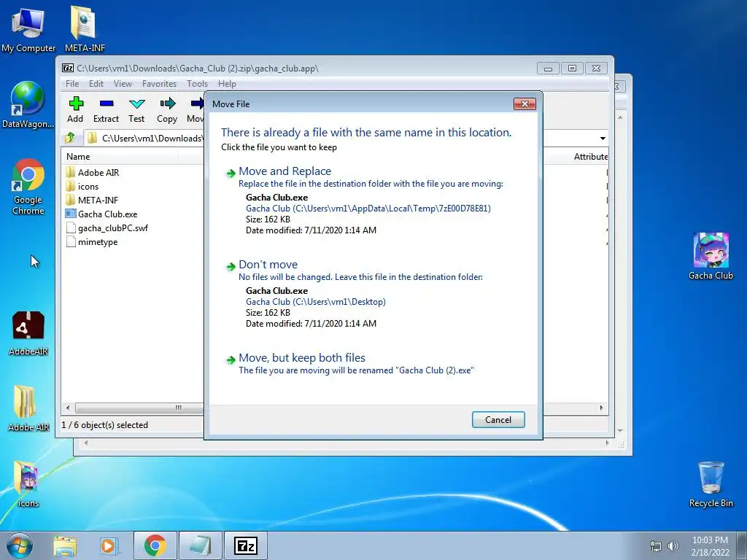Viewport: 747px width, 560px height.
Task: Click the notepad-style taskbar icon
Action: point(200,545)
